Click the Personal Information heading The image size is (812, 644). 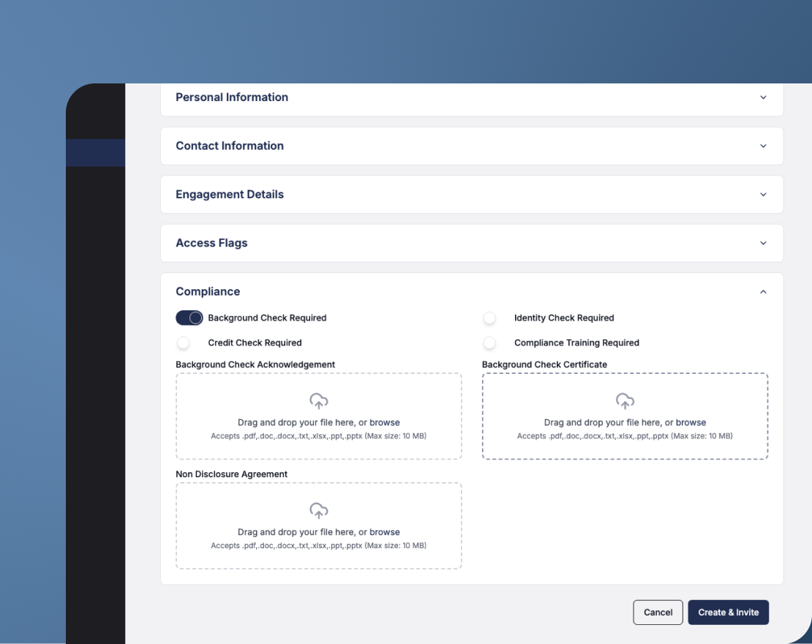pyautogui.click(x=231, y=97)
